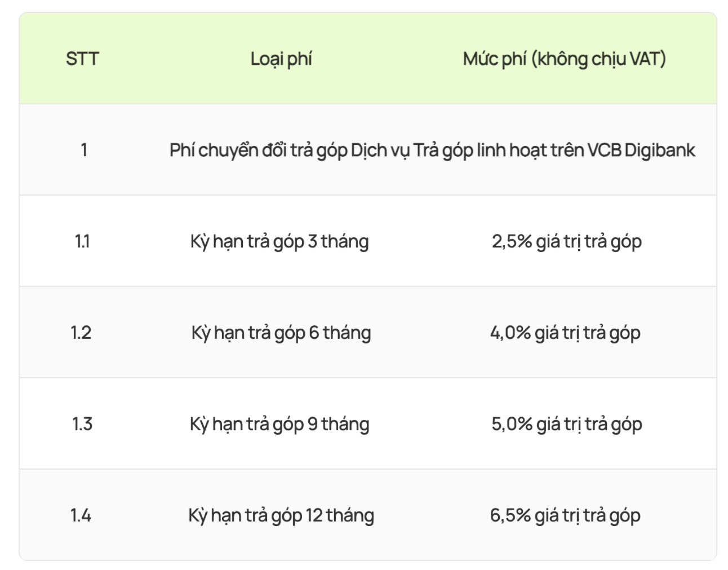Click the 'Loại phí' column header
This screenshot has width=728, height=570.
coord(281,59)
